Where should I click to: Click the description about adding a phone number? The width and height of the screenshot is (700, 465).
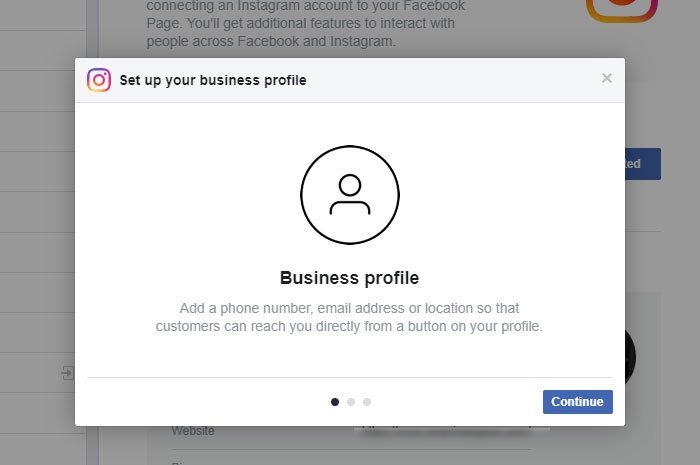pos(349,317)
